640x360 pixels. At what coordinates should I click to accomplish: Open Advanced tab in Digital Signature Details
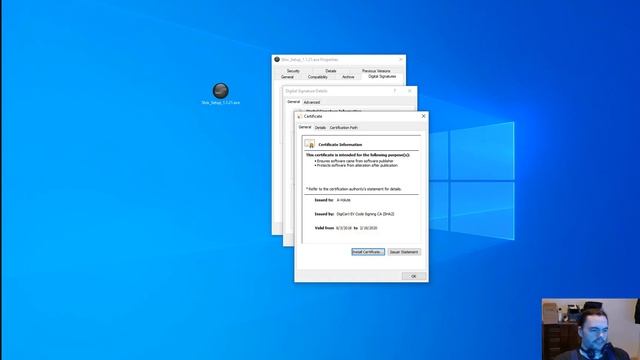[312, 102]
